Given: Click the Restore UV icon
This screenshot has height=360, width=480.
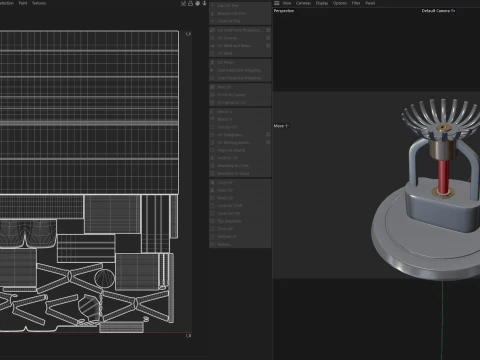Looking at the screenshot, I should tap(212, 237).
